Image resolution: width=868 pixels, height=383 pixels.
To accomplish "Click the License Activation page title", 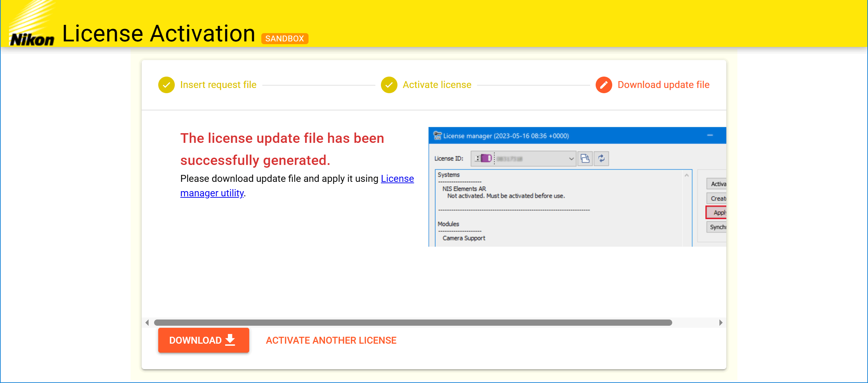I will coord(159,33).
